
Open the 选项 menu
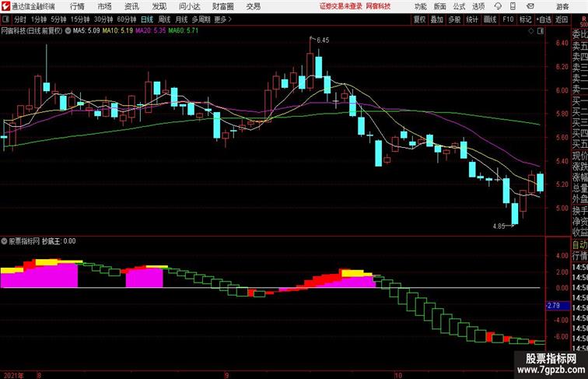pyautogui.click(x=478, y=6)
